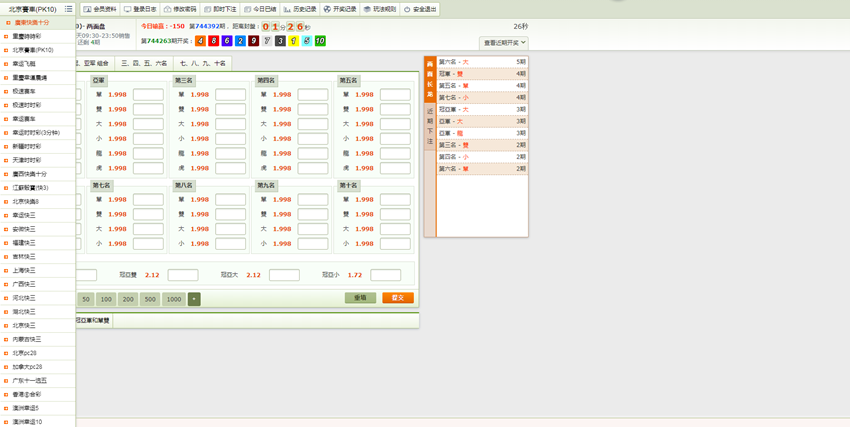
Task: Open 会员资料 member profile toolbar icon
Action: pos(99,9)
